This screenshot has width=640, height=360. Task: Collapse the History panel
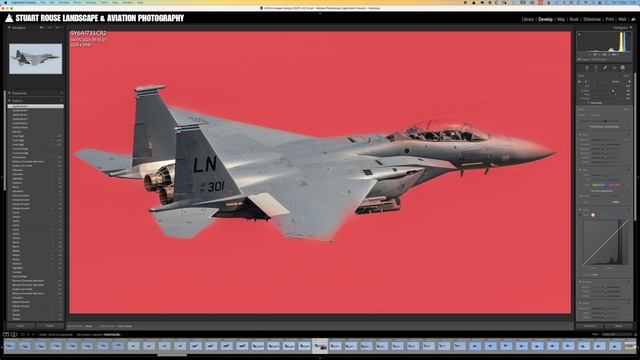point(9,100)
